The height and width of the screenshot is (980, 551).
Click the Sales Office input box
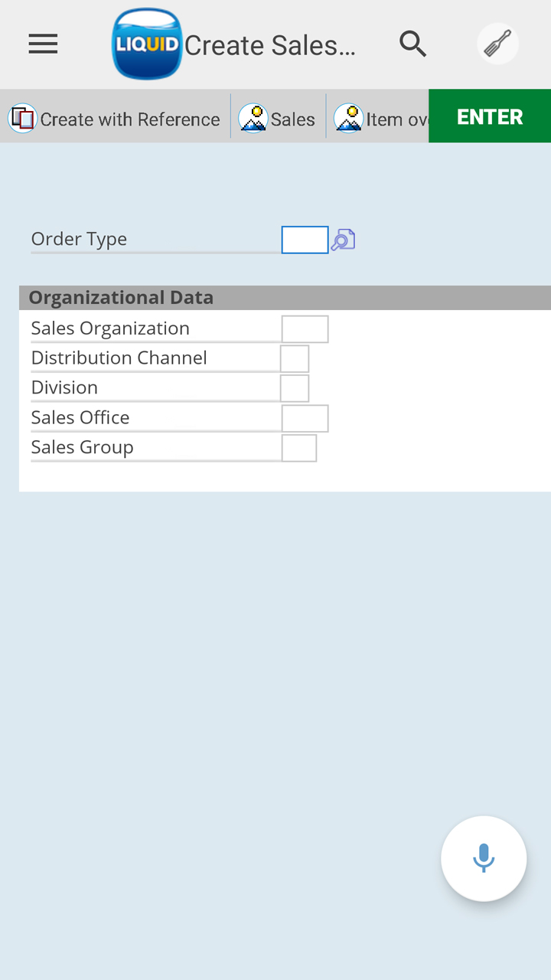tap(305, 419)
